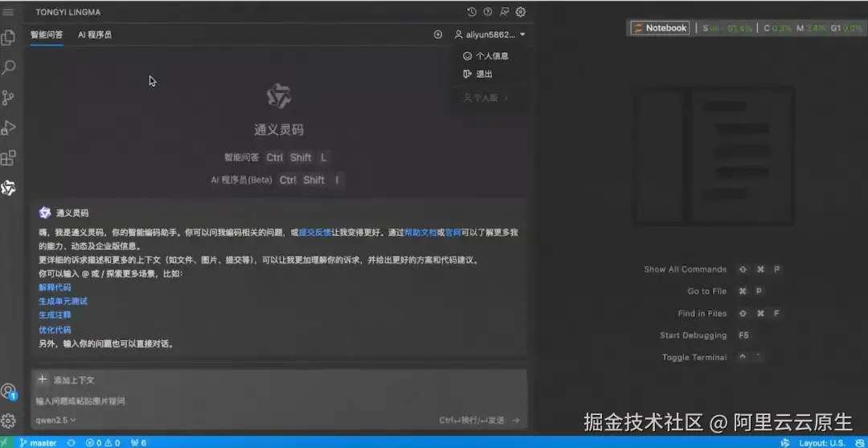This screenshot has width=868, height=448.
Task: Open the Accounts icon with badge 1
Action: click(x=9, y=392)
